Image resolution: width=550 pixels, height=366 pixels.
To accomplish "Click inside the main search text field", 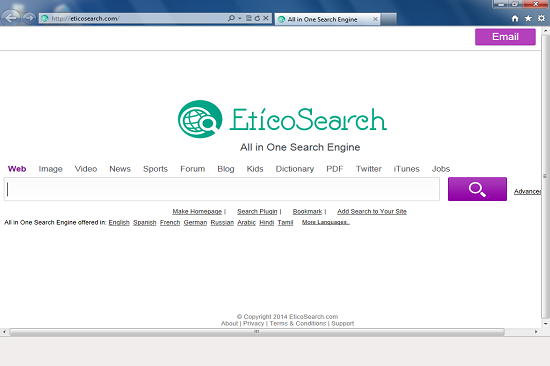I will tap(222, 189).
